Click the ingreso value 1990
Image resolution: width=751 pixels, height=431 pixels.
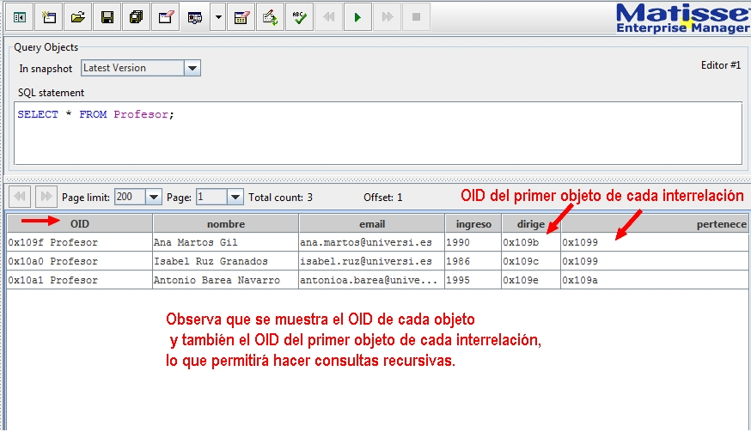click(473, 242)
